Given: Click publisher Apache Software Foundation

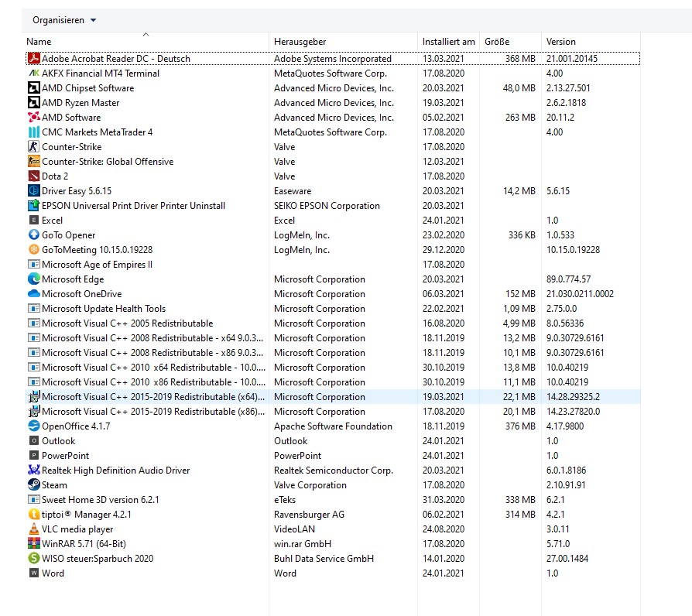Looking at the screenshot, I should coord(333,426).
